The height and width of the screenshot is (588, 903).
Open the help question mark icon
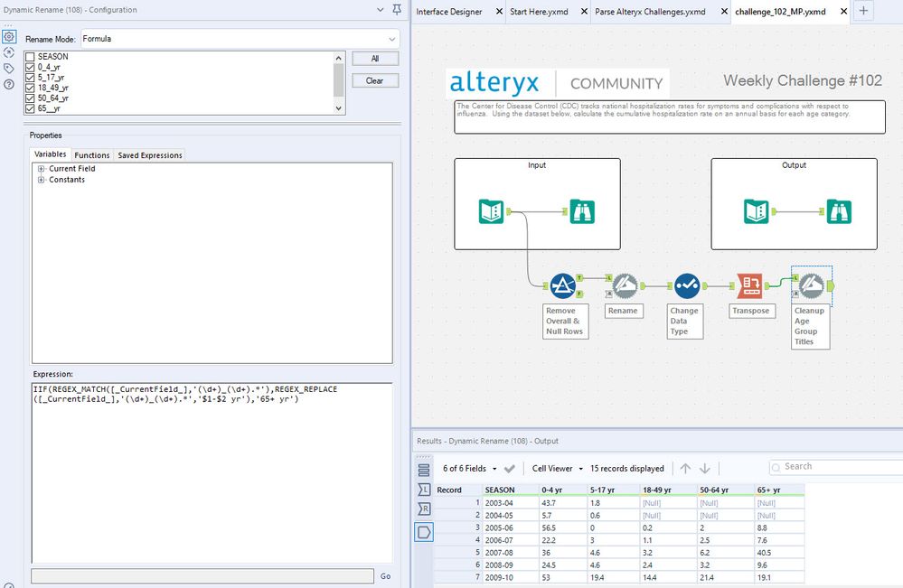9,84
